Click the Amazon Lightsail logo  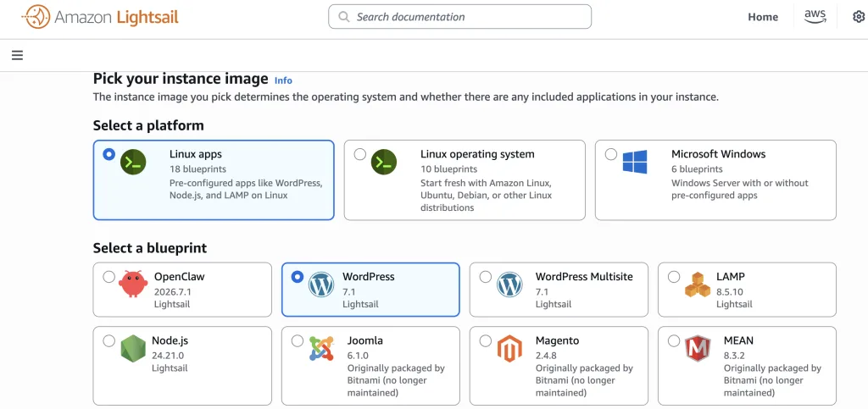coord(100,17)
